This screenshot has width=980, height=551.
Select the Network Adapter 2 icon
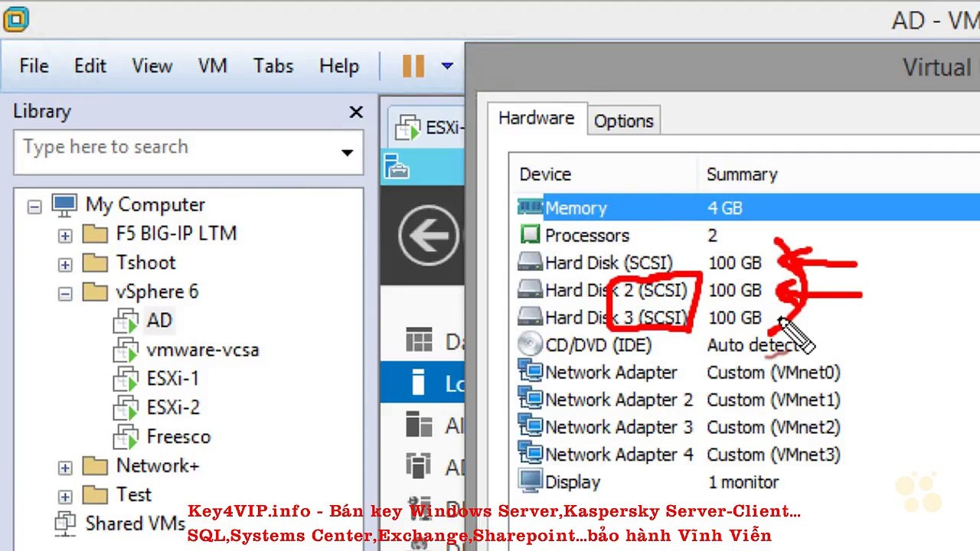(530, 399)
